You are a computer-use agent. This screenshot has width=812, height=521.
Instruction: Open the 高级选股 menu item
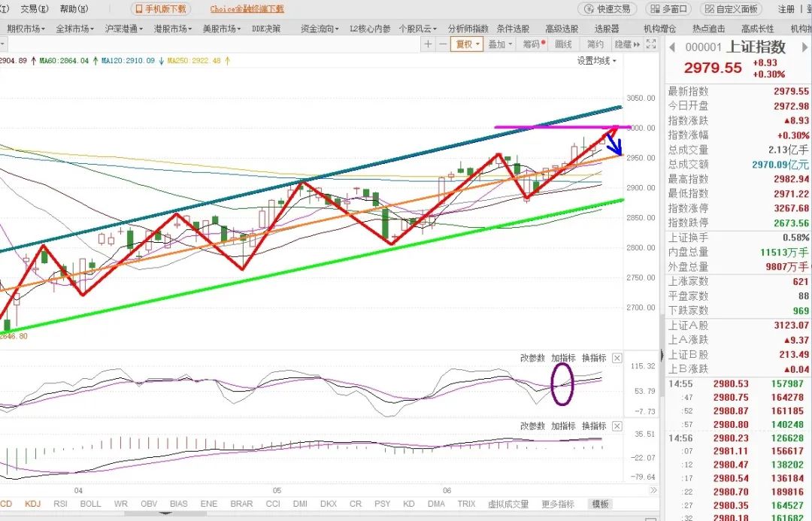(562, 29)
